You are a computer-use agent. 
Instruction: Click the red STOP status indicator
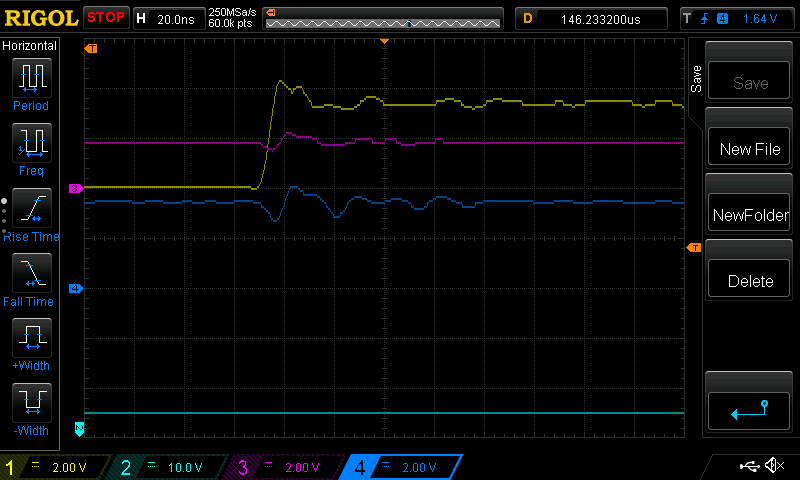coord(106,17)
